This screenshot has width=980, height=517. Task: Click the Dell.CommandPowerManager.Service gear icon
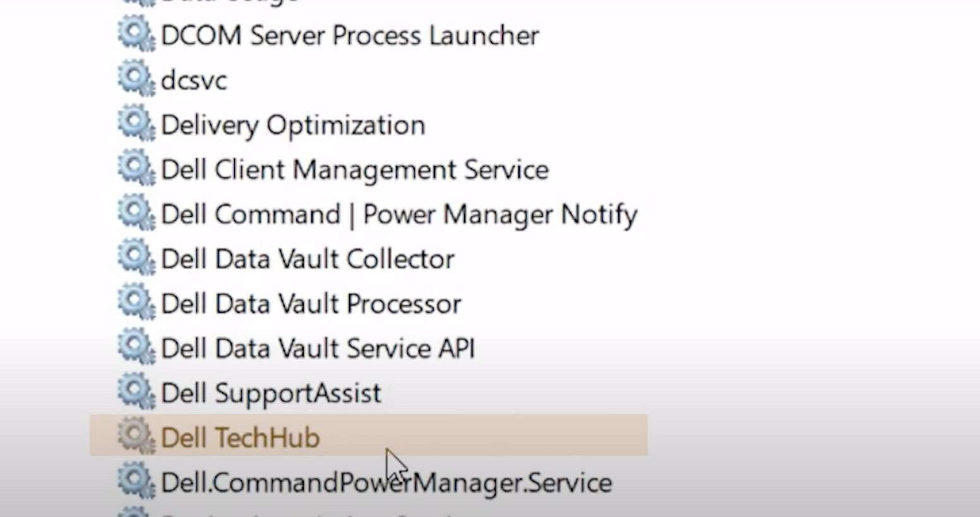coord(136,482)
